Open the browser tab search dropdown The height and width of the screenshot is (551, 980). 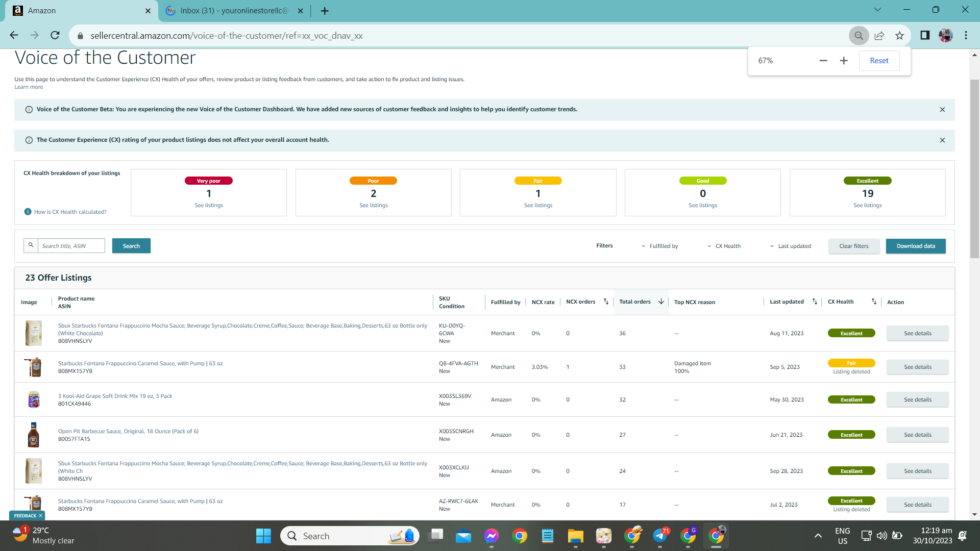[877, 10]
